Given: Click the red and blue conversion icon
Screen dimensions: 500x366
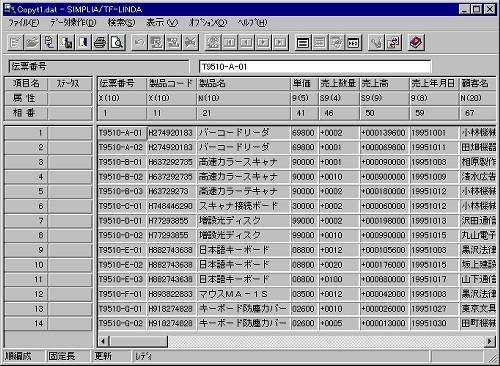Looking at the screenshot, I should point(393,42).
